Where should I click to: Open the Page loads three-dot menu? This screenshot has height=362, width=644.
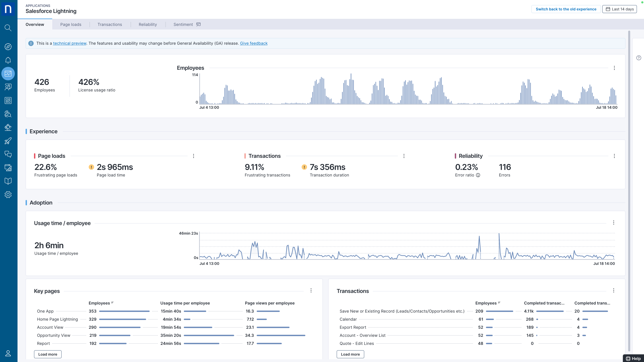click(194, 156)
